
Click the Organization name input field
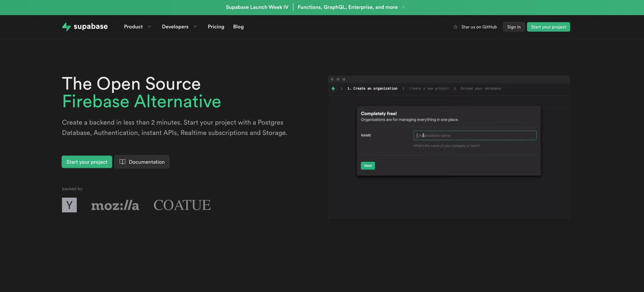point(475,135)
